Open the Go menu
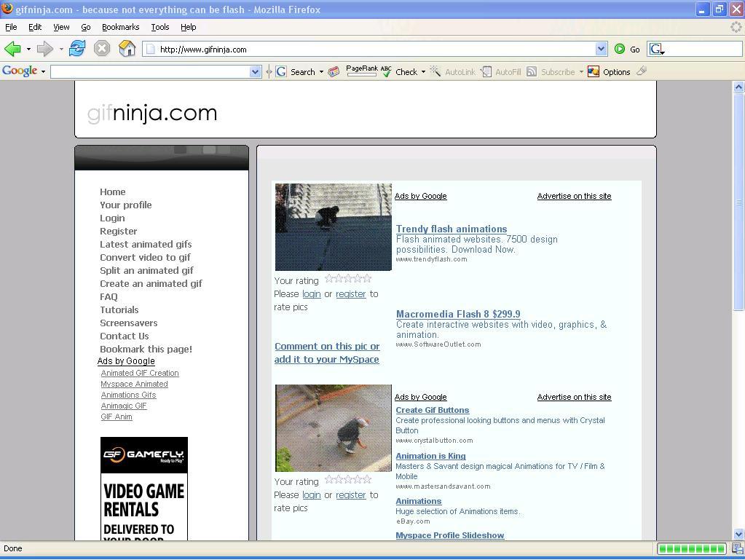 [x=85, y=27]
